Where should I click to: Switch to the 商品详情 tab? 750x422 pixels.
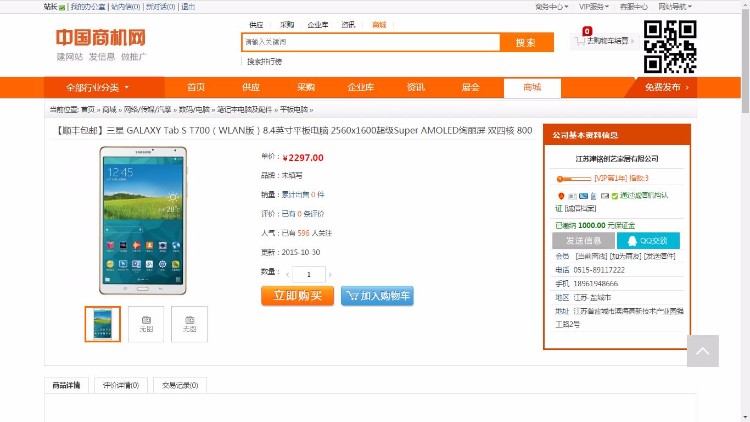click(x=66, y=385)
